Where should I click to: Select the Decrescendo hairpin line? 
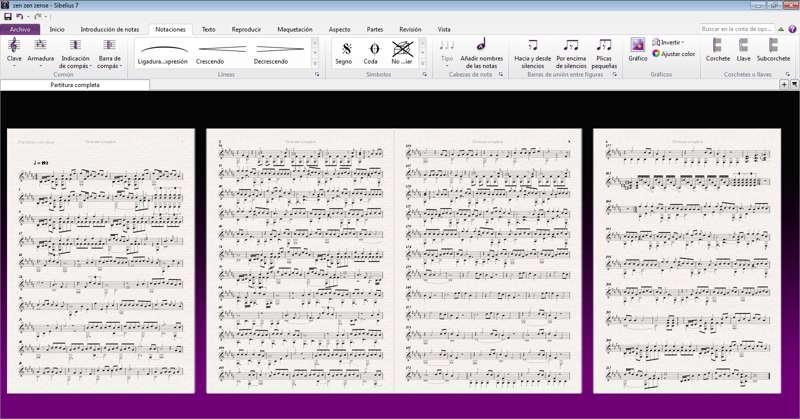(280, 54)
